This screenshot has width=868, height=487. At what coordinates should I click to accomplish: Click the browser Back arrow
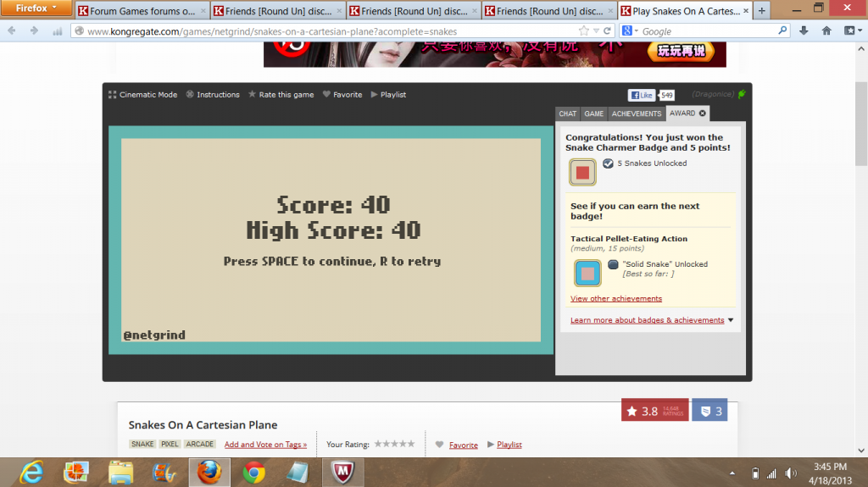coord(12,31)
